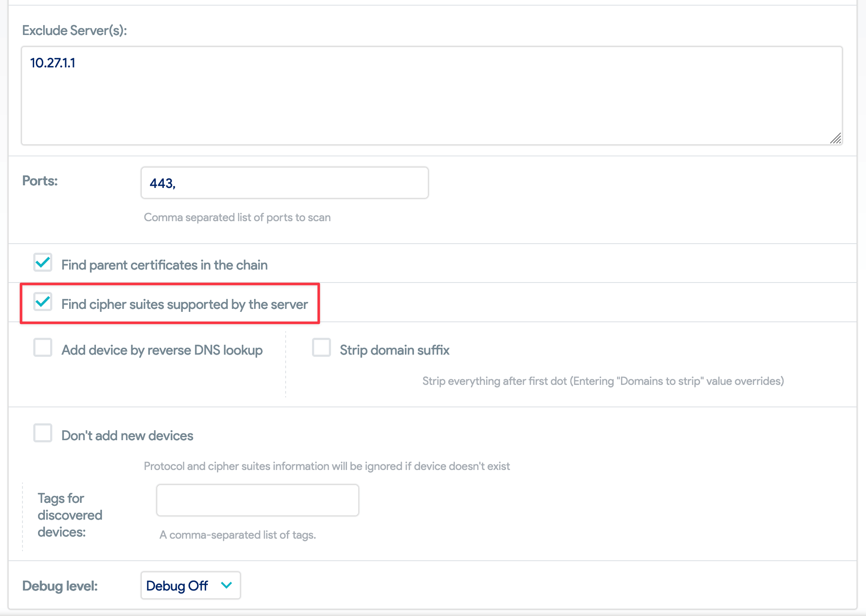Turn on "Don't add new devices"

click(43, 433)
